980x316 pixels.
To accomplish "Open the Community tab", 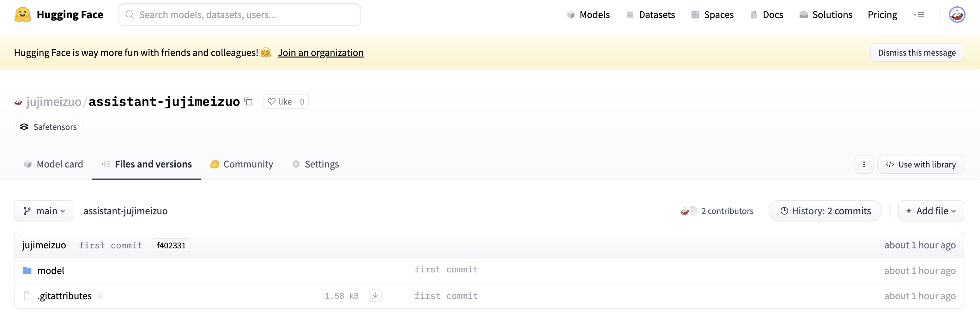I will coord(242,164).
